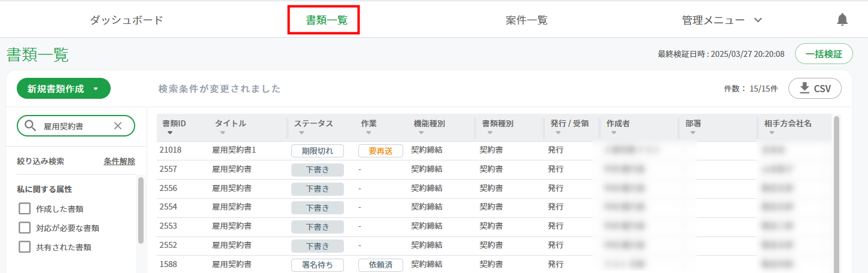
Task: Open document row ID 1588
Action: [168, 264]
